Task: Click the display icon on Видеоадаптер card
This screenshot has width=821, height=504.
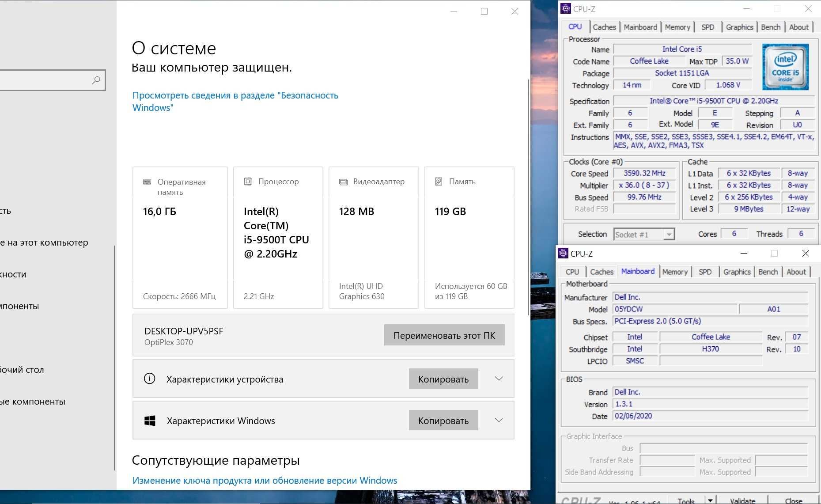Action: tap(343, 182)
